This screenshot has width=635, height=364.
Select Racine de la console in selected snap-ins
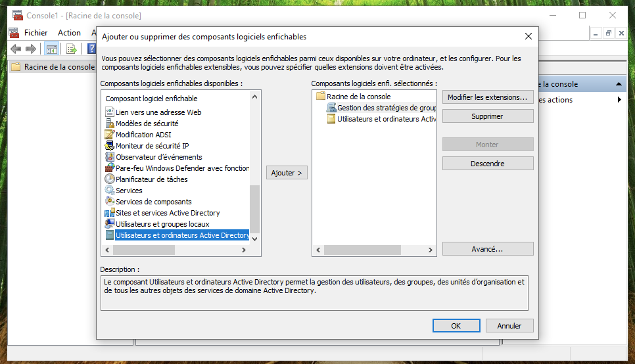pos(358,97)
